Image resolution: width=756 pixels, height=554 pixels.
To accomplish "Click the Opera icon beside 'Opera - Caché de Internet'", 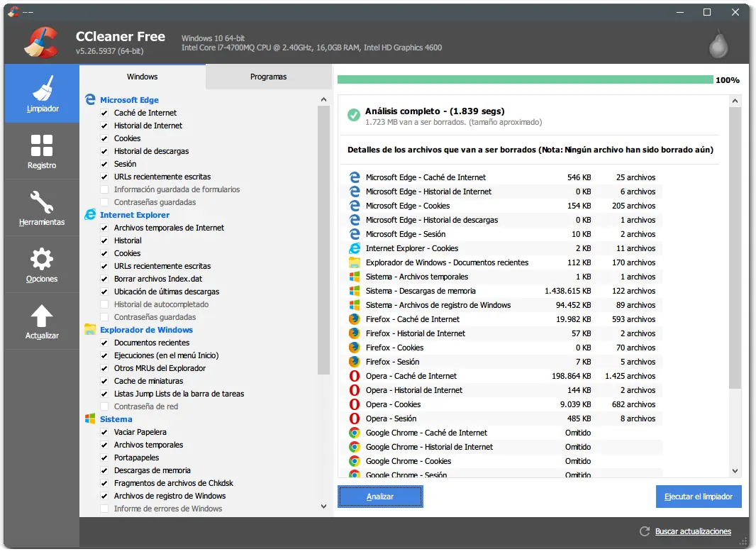I will 355,376.
